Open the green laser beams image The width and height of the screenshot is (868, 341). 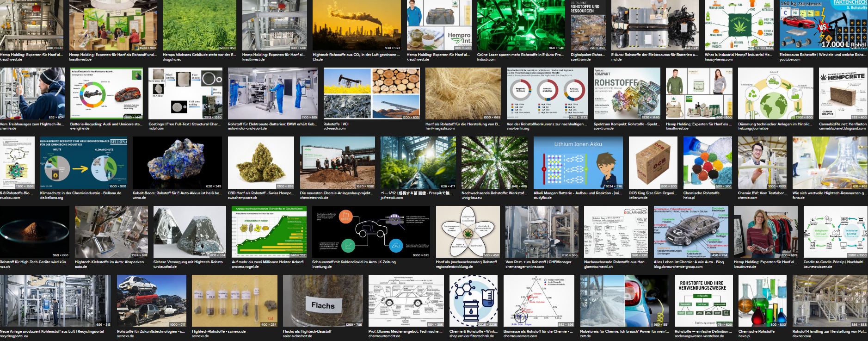pyautogui.click(x=521, y=25)
